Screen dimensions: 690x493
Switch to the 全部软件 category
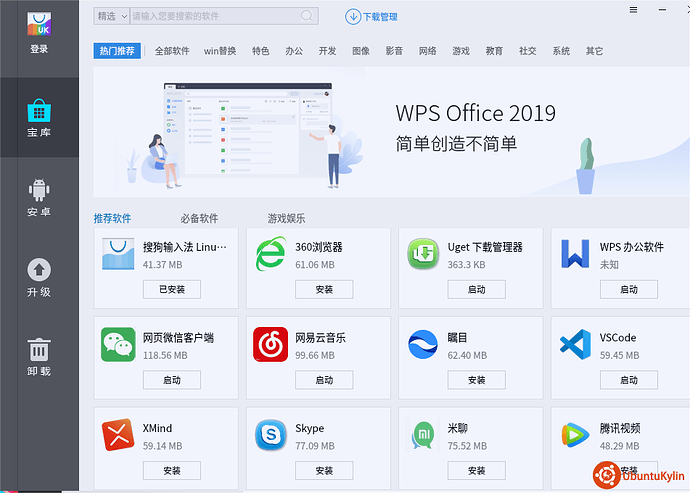[172, 51]
